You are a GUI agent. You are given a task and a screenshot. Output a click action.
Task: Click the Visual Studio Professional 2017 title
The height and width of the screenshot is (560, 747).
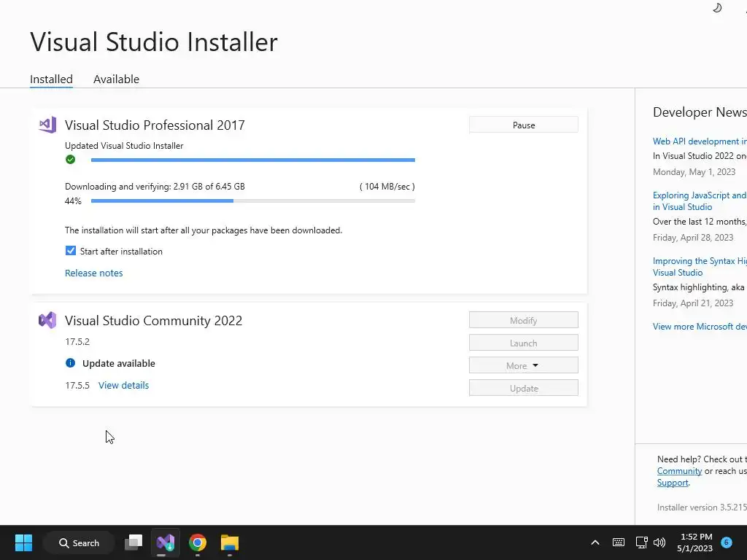(x=155, y=125)
